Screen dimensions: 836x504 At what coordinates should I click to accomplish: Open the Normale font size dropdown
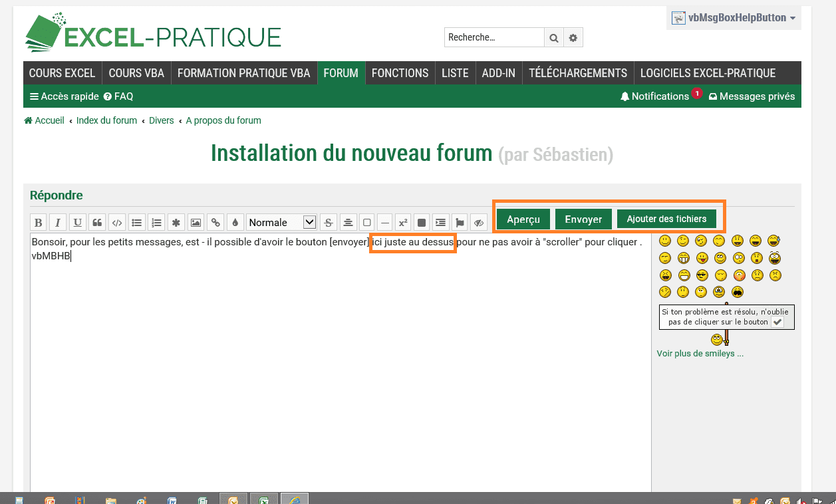pyautogui.click(x=281, y=223)
